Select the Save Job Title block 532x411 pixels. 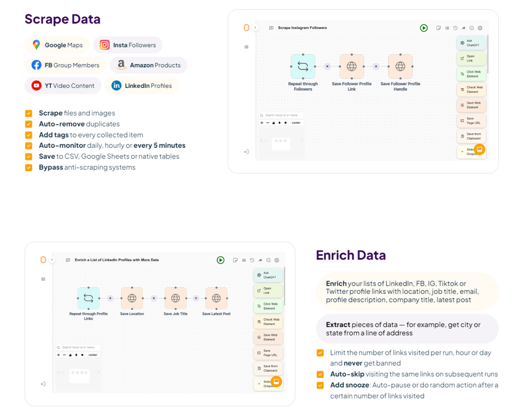(x=176, y=298)
